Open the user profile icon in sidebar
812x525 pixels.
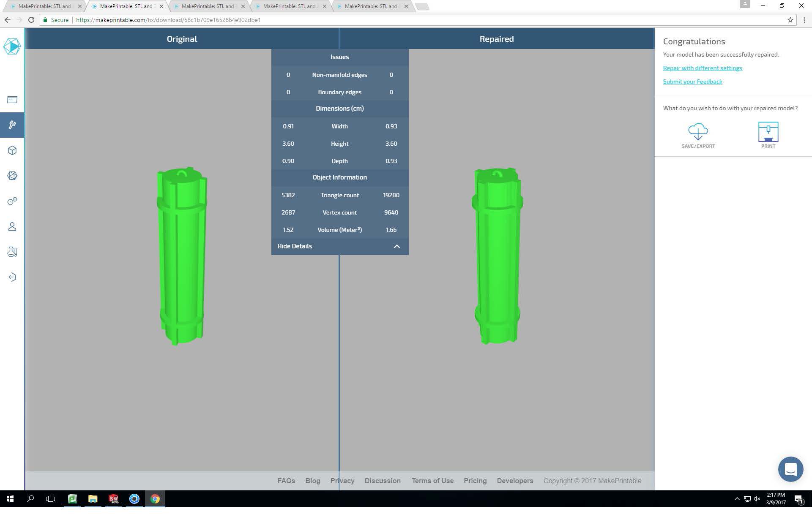click(x=12, y=227)
